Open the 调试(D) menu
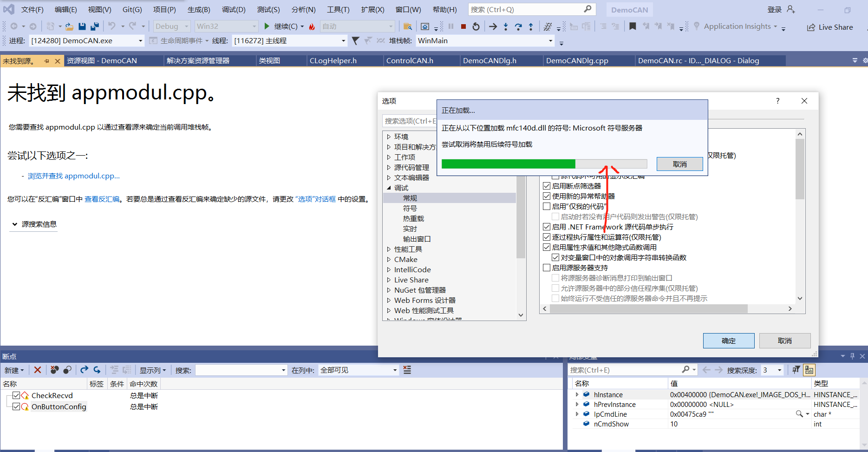The image size is (868, 452). tap(234, 9)
